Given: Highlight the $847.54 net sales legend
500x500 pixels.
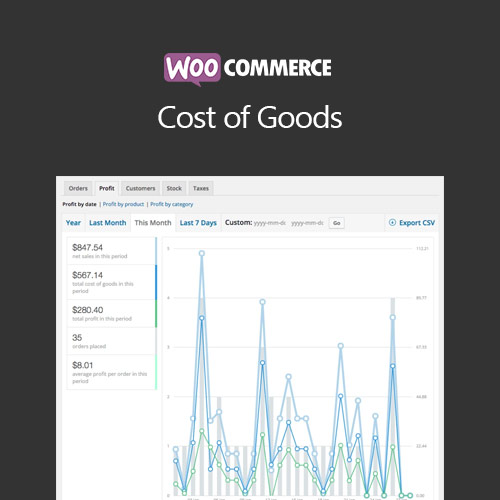Looking at the screenshot, I should [x=112, y=251].
